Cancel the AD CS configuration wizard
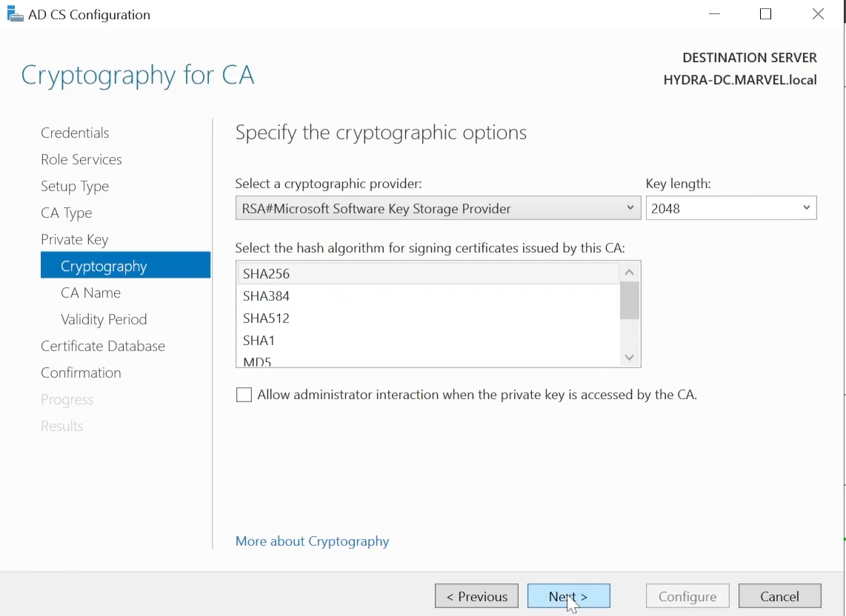This screenshot has width=846, height=616. pyautogui.click(x=779, y=596)
